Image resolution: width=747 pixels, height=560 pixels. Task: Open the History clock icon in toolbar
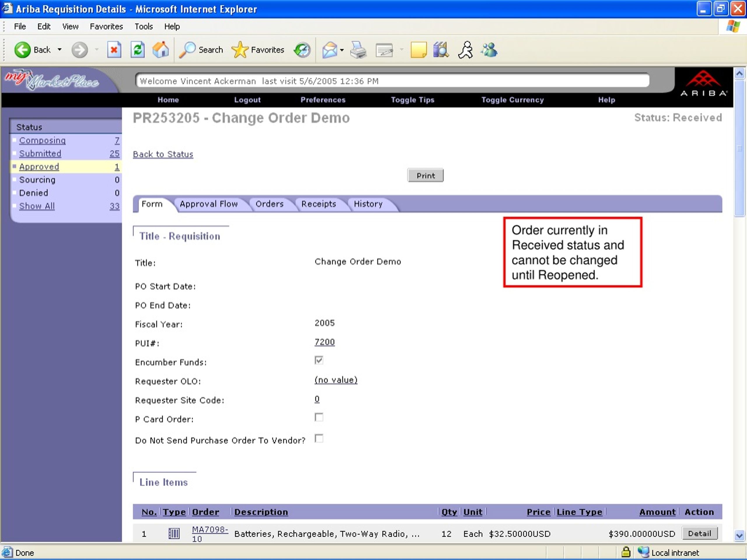click(302, 50)
